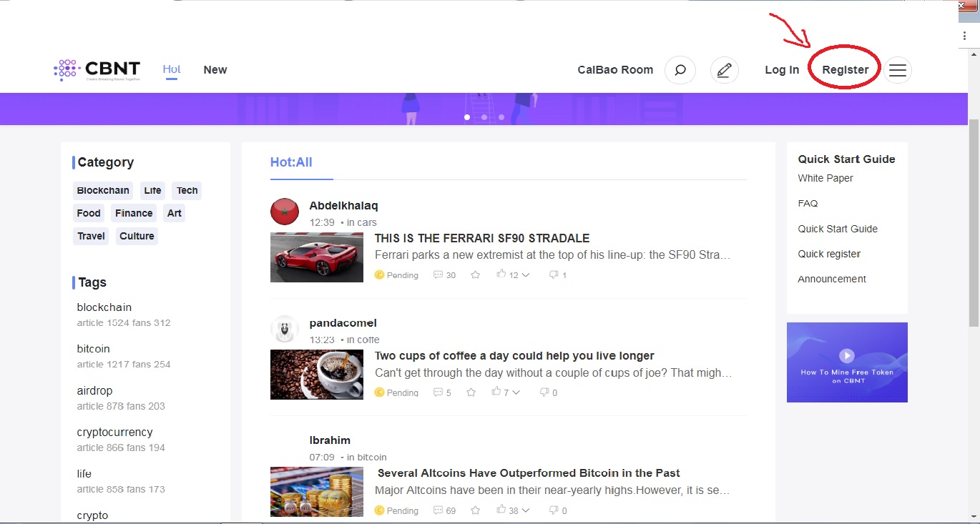Click the CBNT logo
Screen dimensions: 980x524
[x=97, y=69]
